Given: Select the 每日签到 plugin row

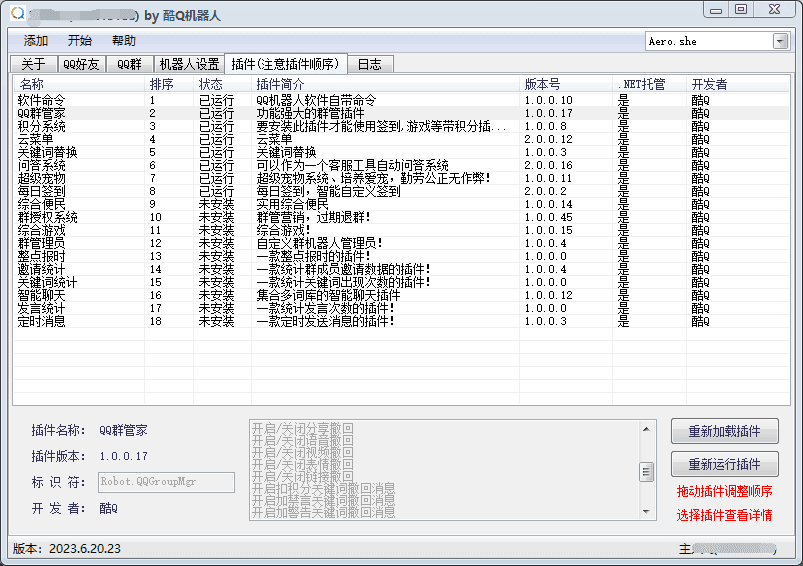Looking at the screenshot, I should (402, 192).
